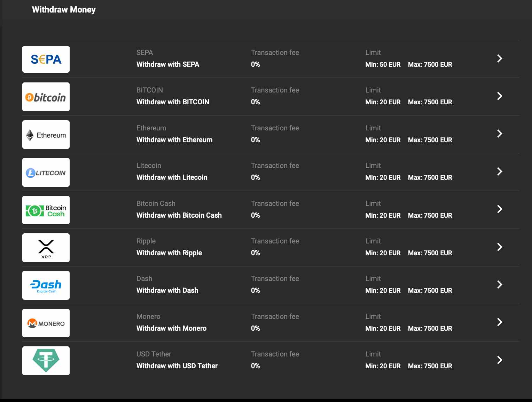Click the XRP Ripple logo icon
The image size is (532, 402).
tap(46, 248)
